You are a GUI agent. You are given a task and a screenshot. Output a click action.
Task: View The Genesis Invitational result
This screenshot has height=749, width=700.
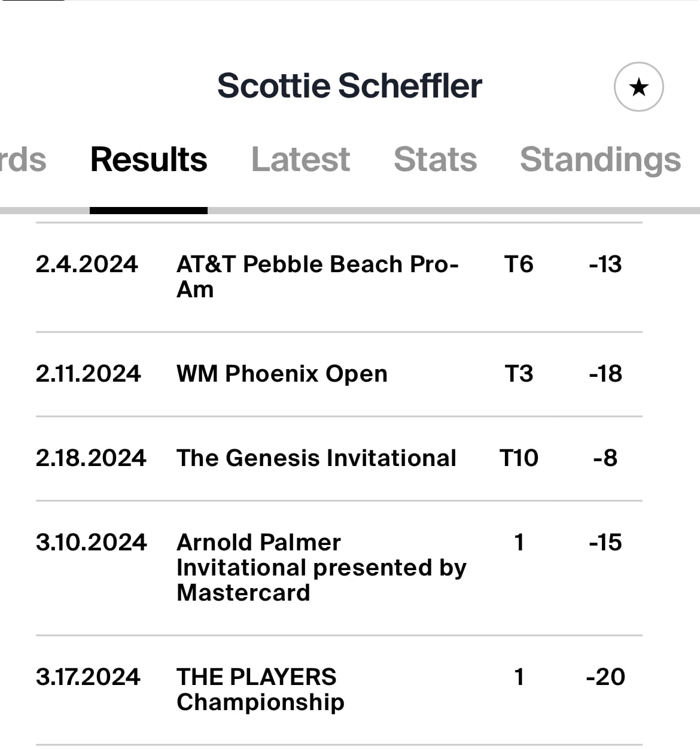(x=339, y=458)
